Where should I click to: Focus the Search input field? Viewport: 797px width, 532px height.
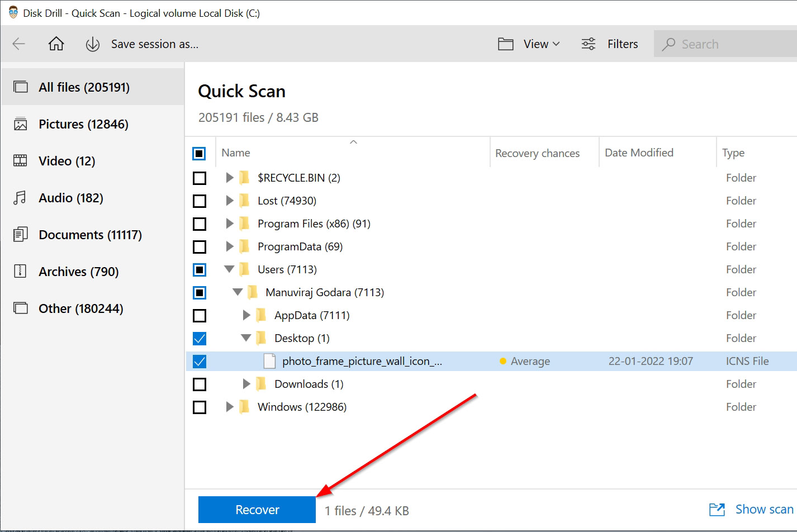tap(725, 44)
